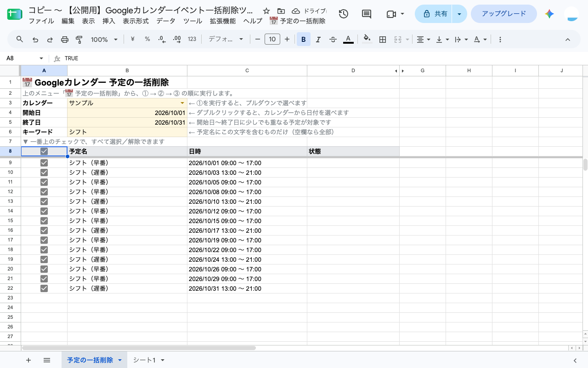Open the Google Sheets home icon
This screenshot has height=368, width=588.
15,14
